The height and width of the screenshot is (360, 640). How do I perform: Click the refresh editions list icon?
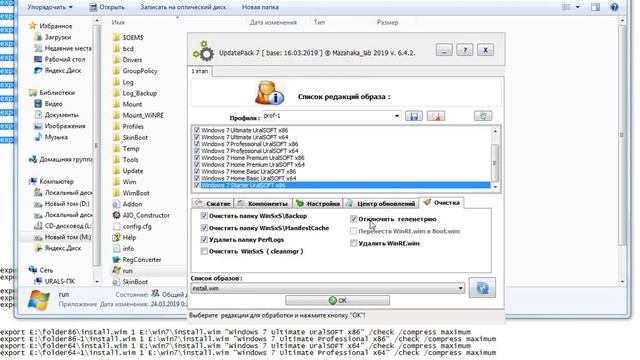pos(483,116)
